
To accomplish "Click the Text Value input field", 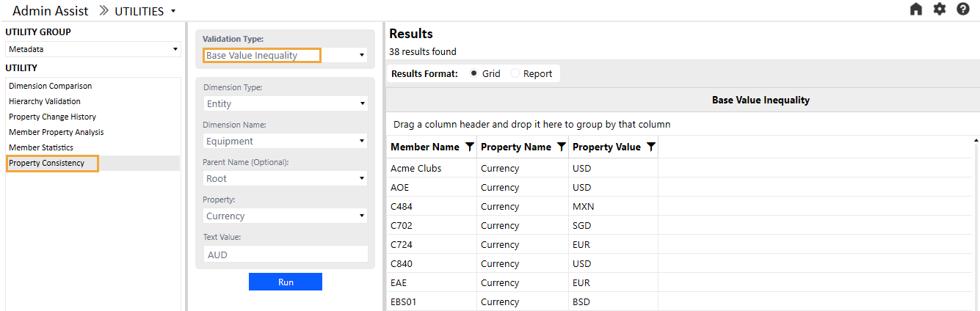I will coord(285,255).
